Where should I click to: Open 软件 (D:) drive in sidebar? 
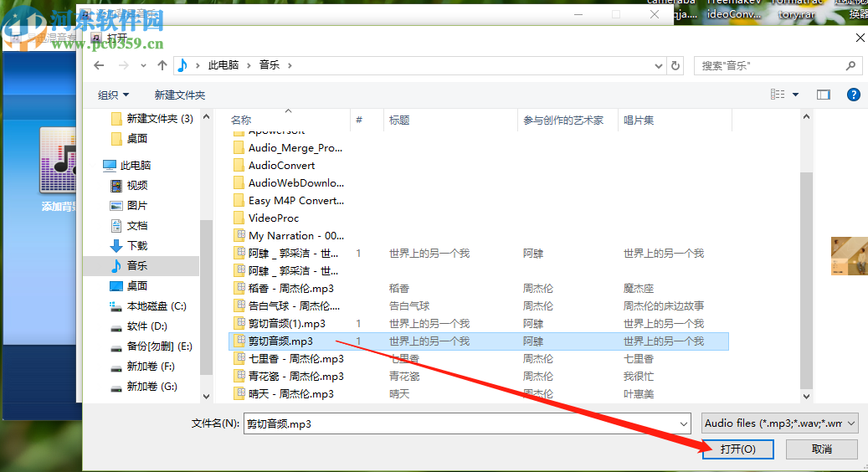(x=139, y=326)
